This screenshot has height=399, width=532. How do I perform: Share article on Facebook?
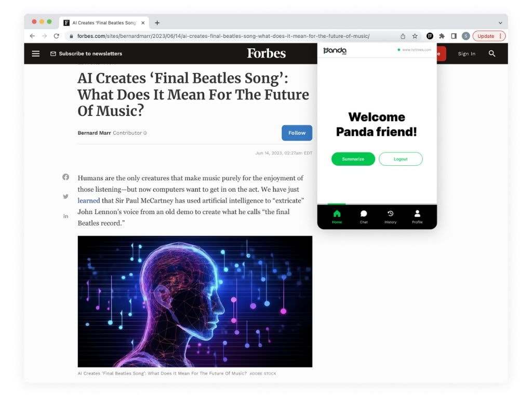pyautogui.click(x=65, y=177)
